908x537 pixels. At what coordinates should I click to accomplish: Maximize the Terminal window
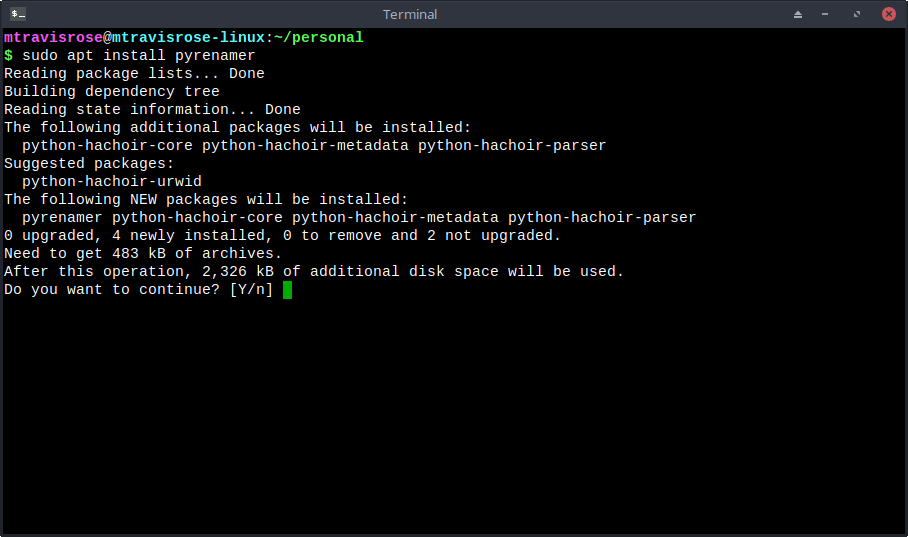tap(856, 14)
